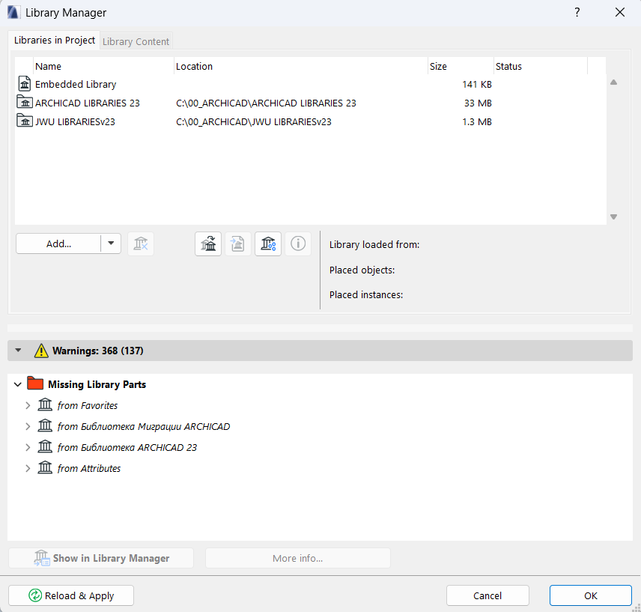Image resolution: width=641 pixels, height=612 pixels.
Task: Click the 141 KB size value
Action: click(477, 84)
